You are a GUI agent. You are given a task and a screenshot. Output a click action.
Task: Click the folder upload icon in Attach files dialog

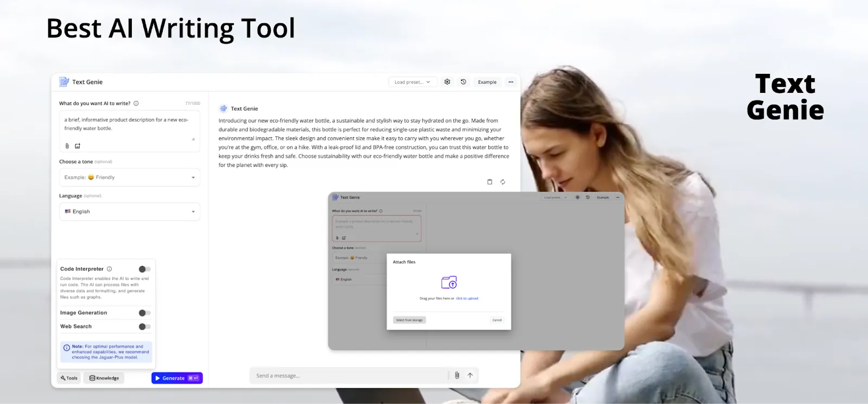tap(449, 282)
